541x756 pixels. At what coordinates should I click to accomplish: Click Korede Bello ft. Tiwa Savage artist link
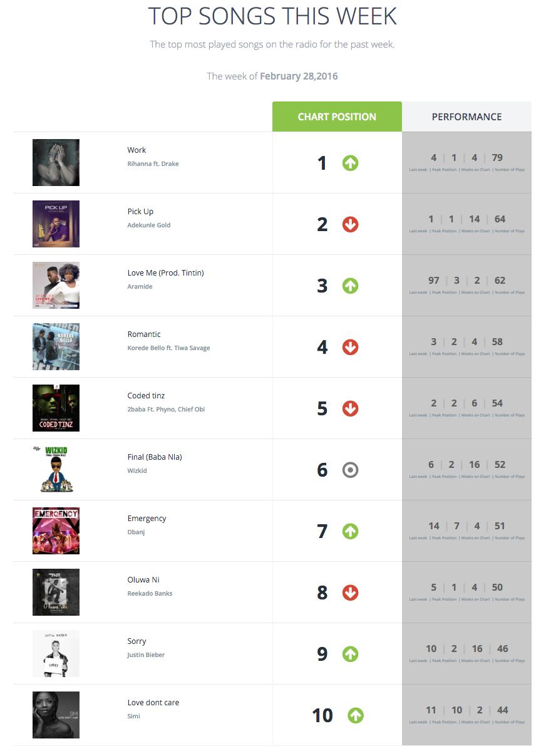pos(168,348)
